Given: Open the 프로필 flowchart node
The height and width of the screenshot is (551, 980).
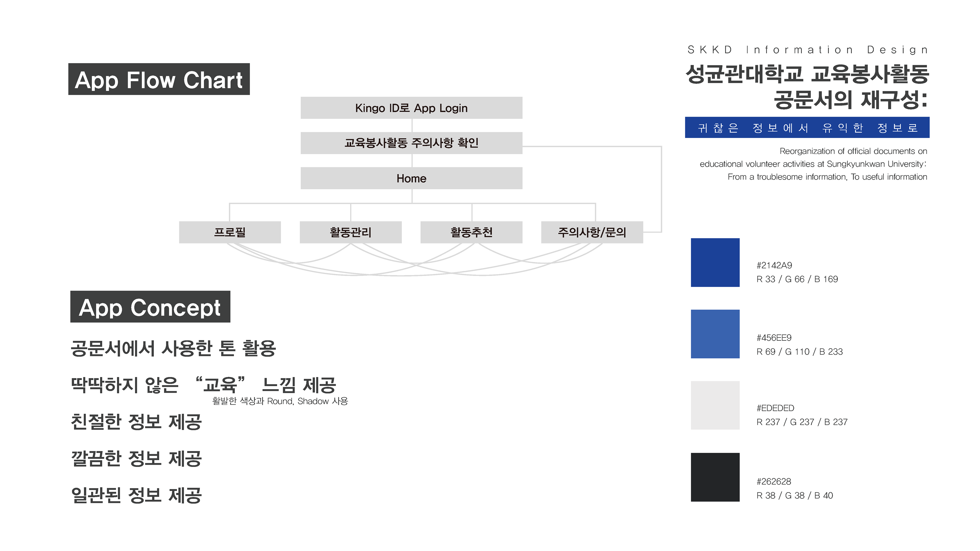Looking at the screenshot, I should click(230, 232).
